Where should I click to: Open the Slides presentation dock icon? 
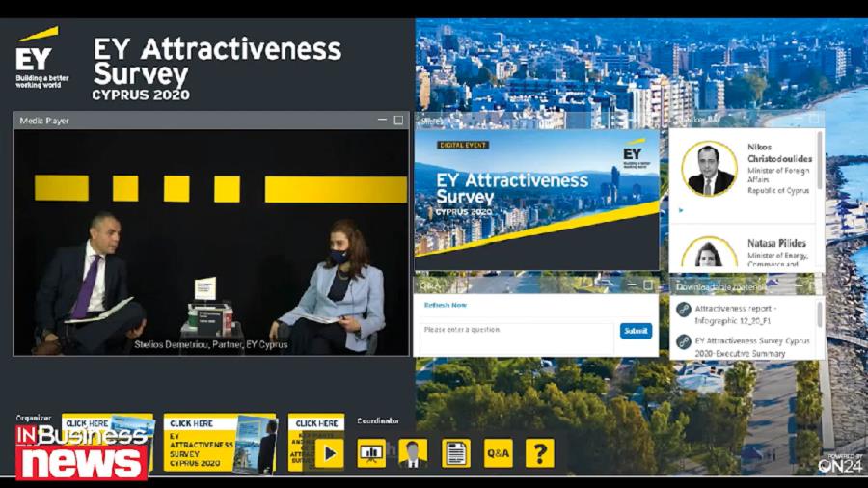(371, 452)
